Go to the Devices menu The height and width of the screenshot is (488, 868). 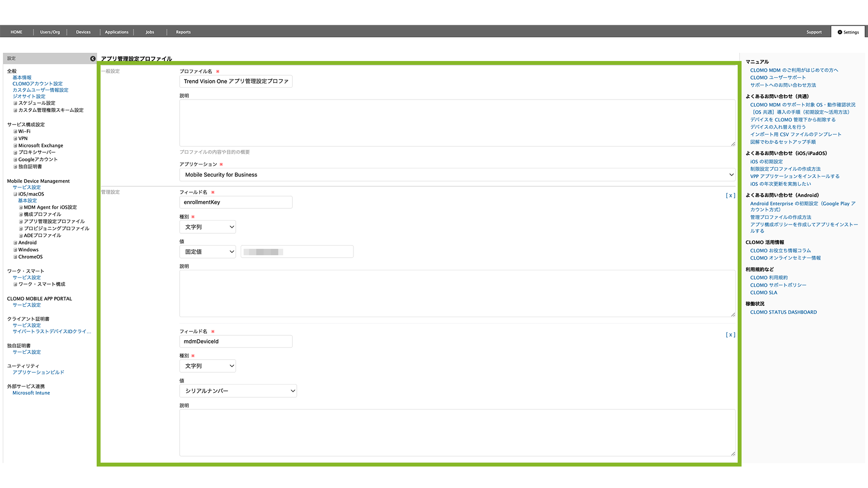coord(83,32)
